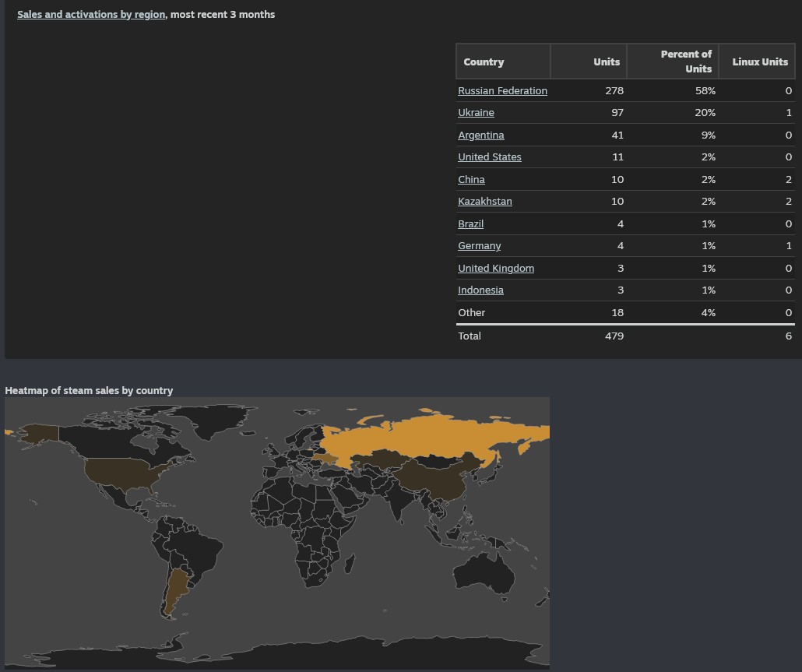Select the United Kingdom link
The height and width of the screenshot is (672, 802).
[495, 269]
